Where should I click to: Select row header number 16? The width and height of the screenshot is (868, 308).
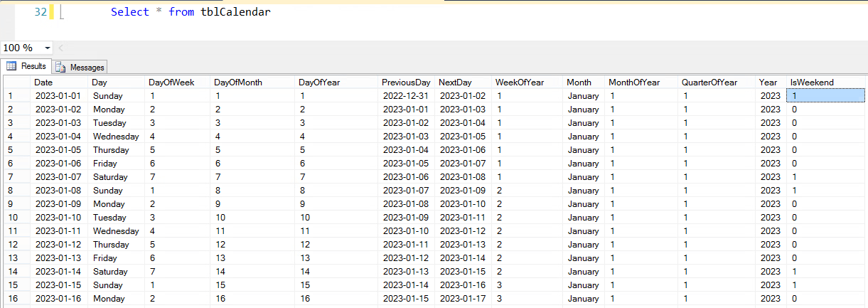[x=16, y=299]
